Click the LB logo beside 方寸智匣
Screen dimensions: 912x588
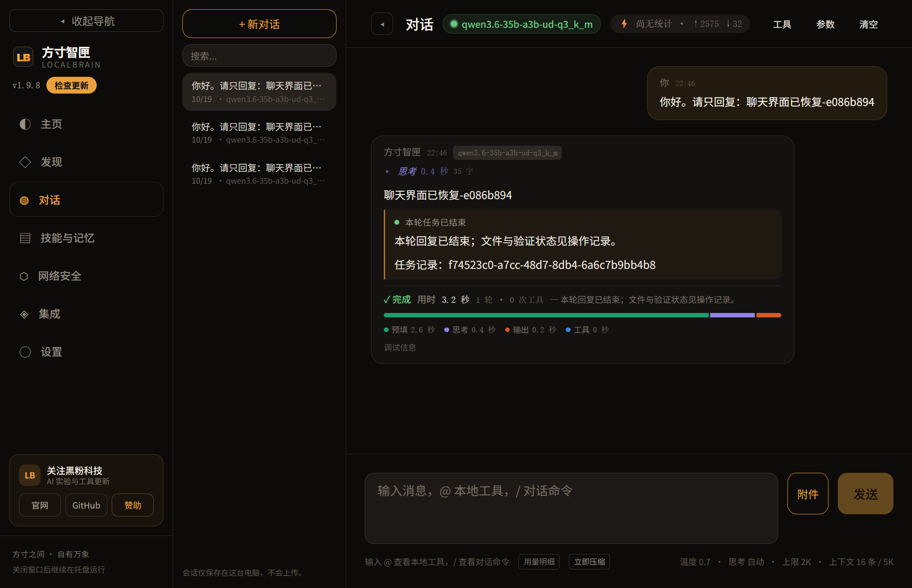pyautogui.click(x=23, y=57)
